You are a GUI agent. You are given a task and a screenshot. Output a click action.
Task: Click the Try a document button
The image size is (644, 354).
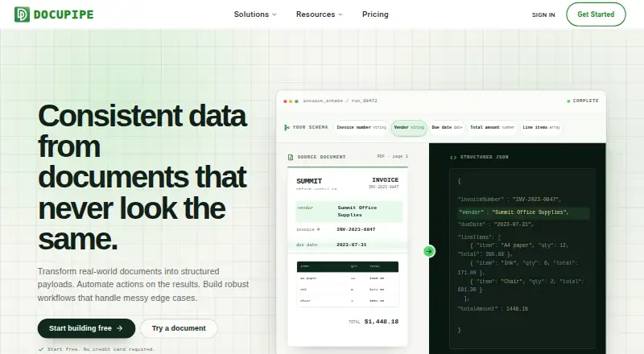tap(179, 328)
